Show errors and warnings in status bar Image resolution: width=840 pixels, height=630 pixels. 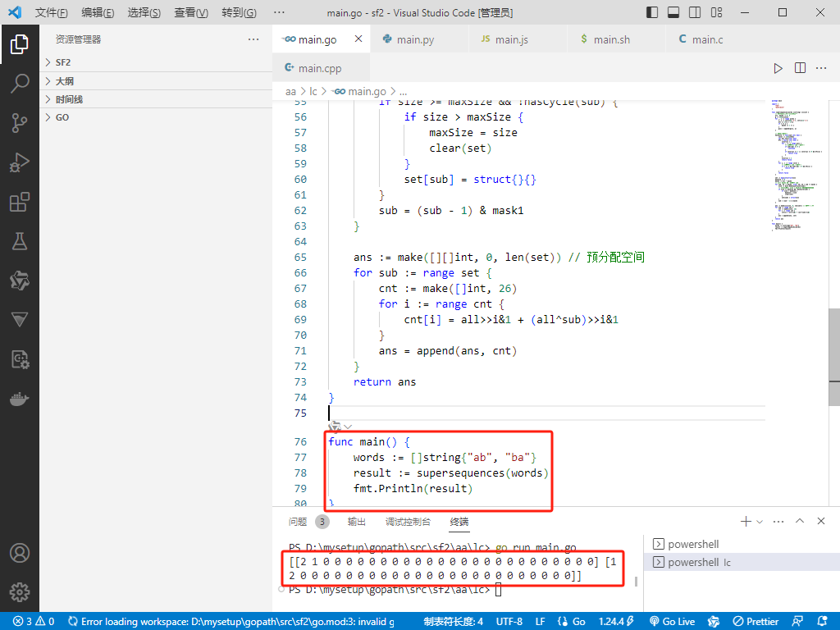34,622
